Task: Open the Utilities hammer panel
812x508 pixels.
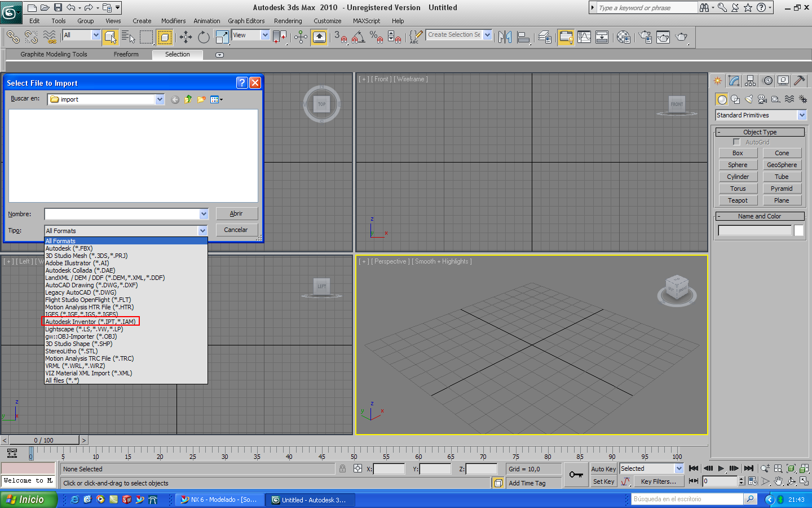Action: (x=799, y=81)
